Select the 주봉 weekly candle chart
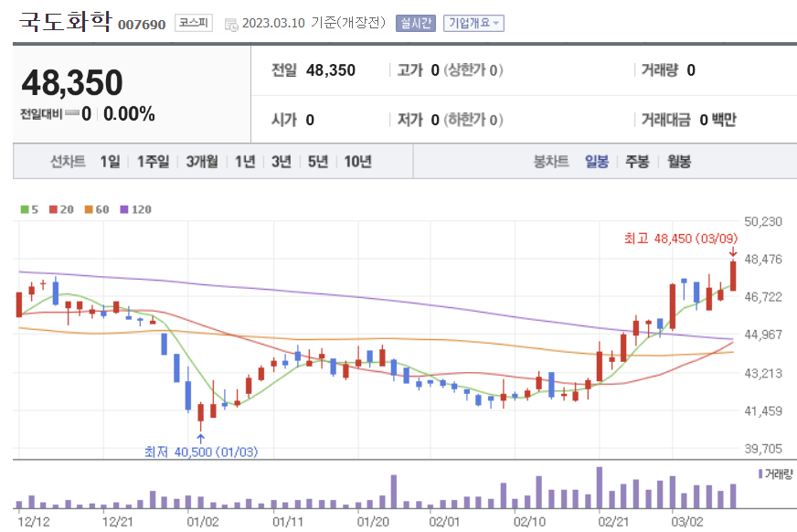Screen dimensions: 797x532 [637, 162]
